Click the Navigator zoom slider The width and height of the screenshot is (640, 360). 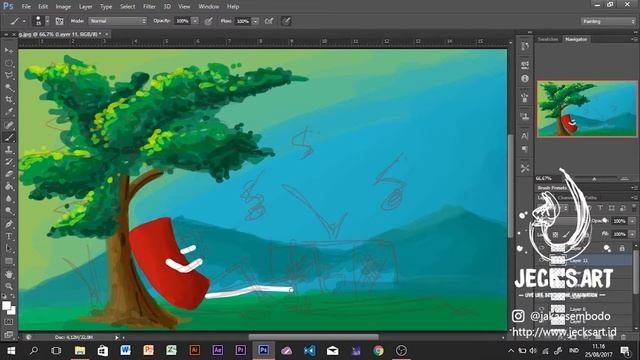(595, 179)
